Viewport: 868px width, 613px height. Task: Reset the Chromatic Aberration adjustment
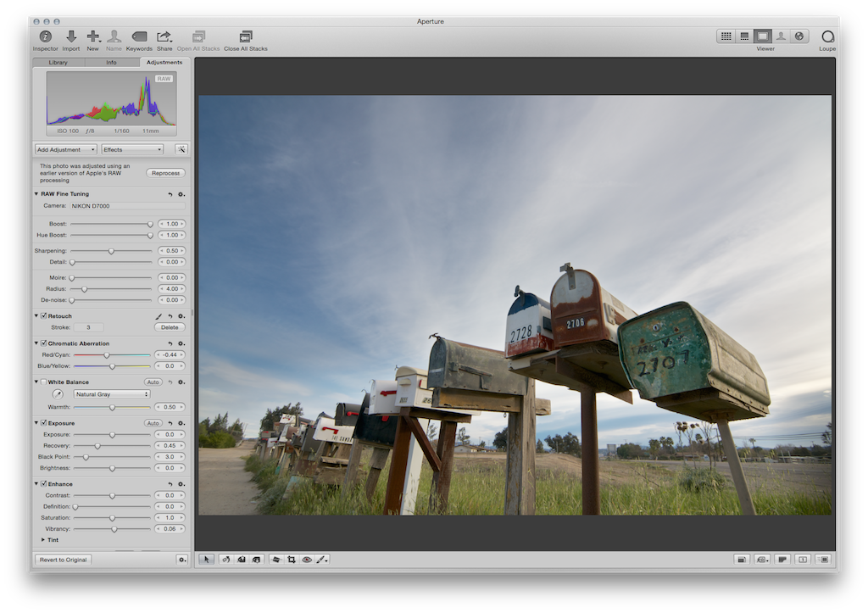point(170,344)
